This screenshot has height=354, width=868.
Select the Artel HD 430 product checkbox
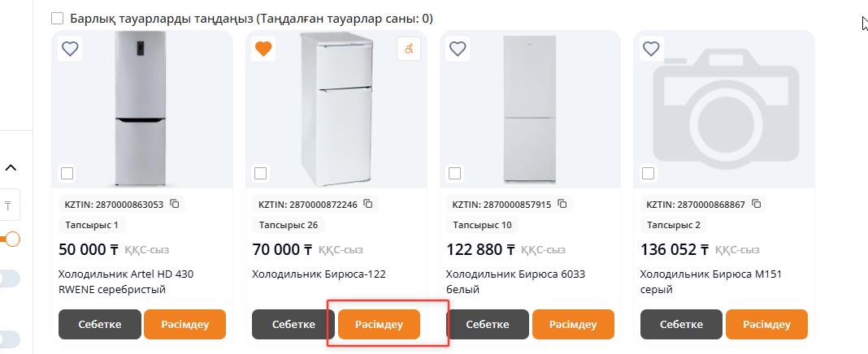(67, 173)
